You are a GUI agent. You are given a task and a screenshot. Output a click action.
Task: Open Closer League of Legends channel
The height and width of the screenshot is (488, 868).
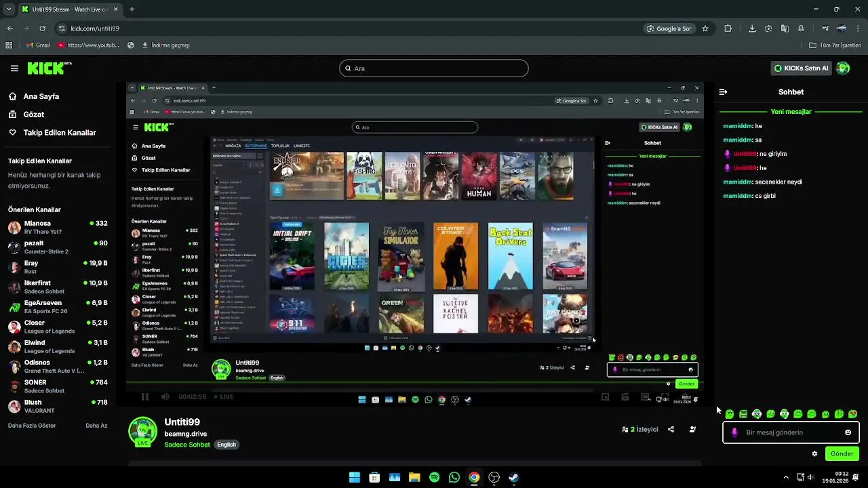point(58,327)
